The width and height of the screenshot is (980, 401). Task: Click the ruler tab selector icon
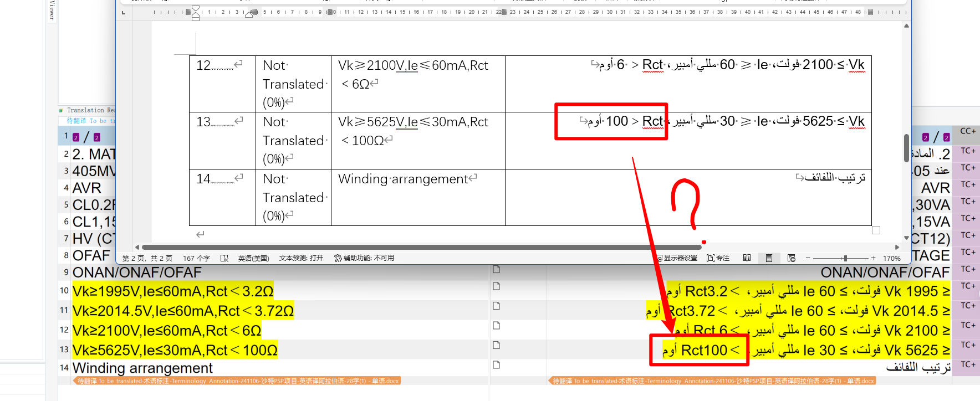pos(124,12)
